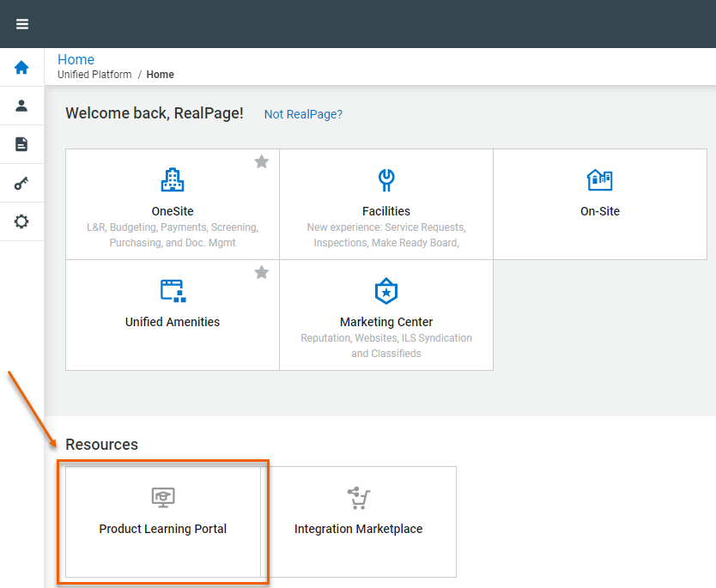Open the hamburger menu in top bar
The image size is (716, 588).
coord(22,24)
